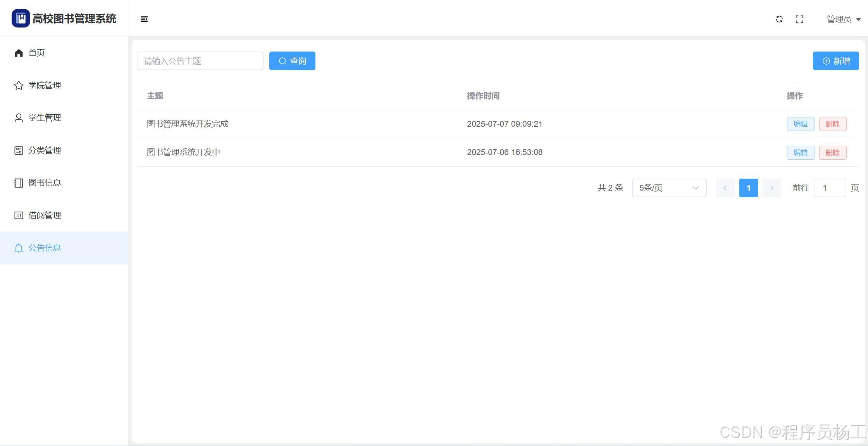Viewport: 868px width, 446px height.
Task: Click the refresh icon in header
Action: click(x=779, y=19)
